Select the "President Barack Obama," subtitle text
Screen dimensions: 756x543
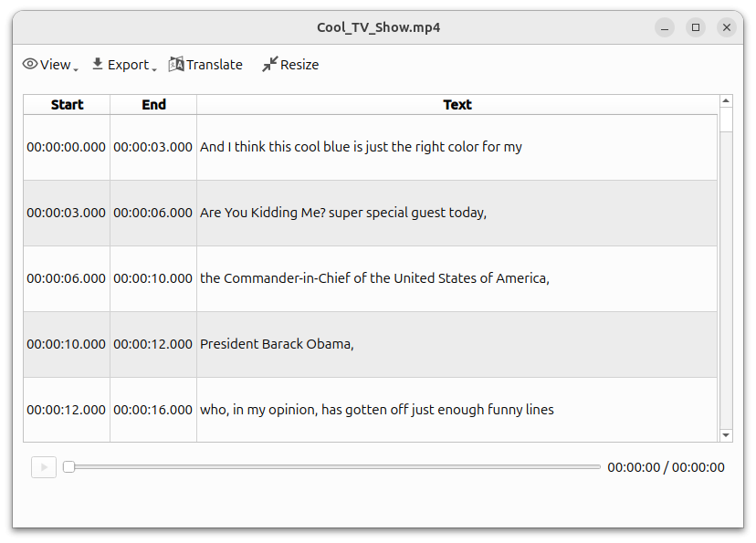click(x=277, y=344)
